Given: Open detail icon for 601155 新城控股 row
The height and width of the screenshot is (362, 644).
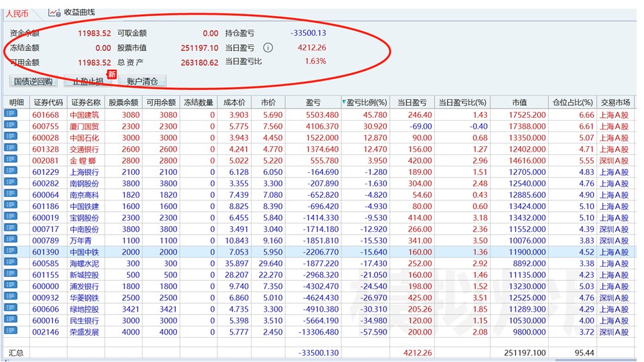Looking at the screenshot, I should (11, 274).
